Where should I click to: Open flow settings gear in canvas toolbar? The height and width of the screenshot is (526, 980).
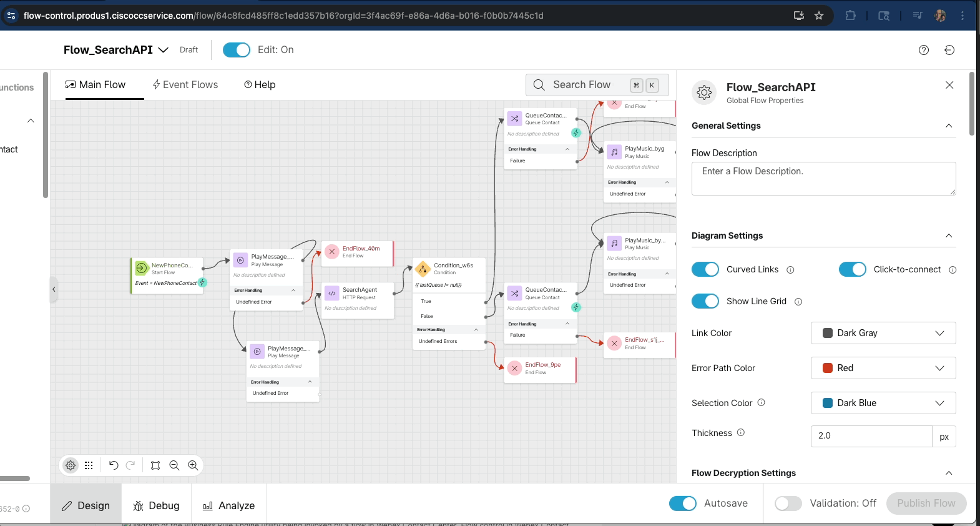coord(71,465)
